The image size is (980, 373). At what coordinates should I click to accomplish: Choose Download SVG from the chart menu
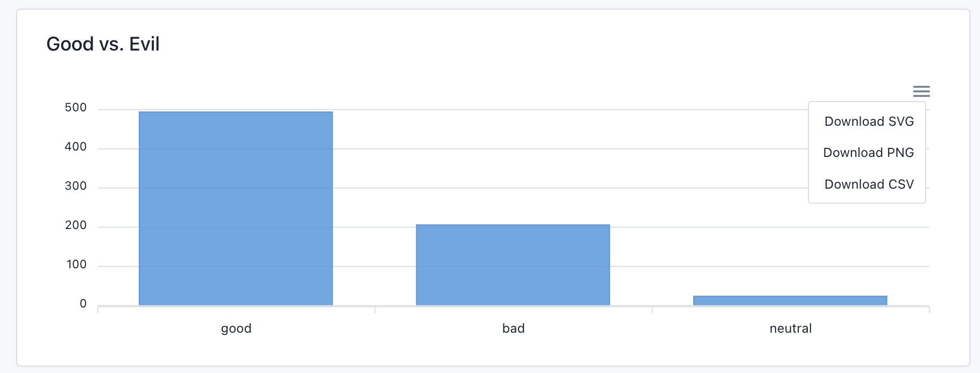869,121
